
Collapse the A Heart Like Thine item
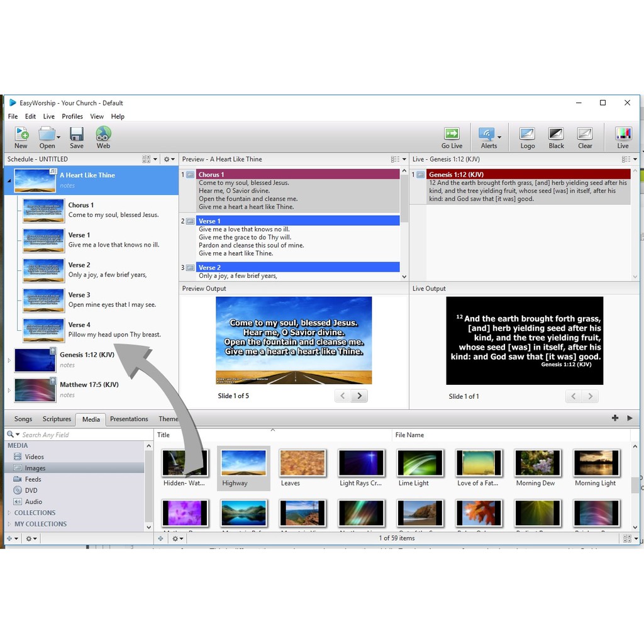(9, 180)
